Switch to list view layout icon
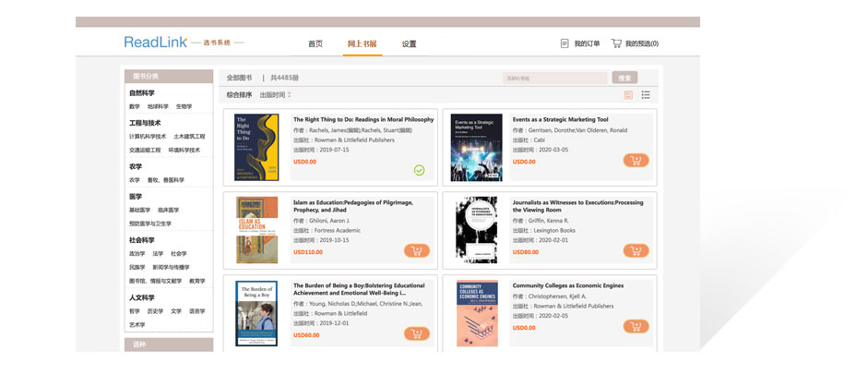This screenshot has height=375, width=868. click(646, 95)
